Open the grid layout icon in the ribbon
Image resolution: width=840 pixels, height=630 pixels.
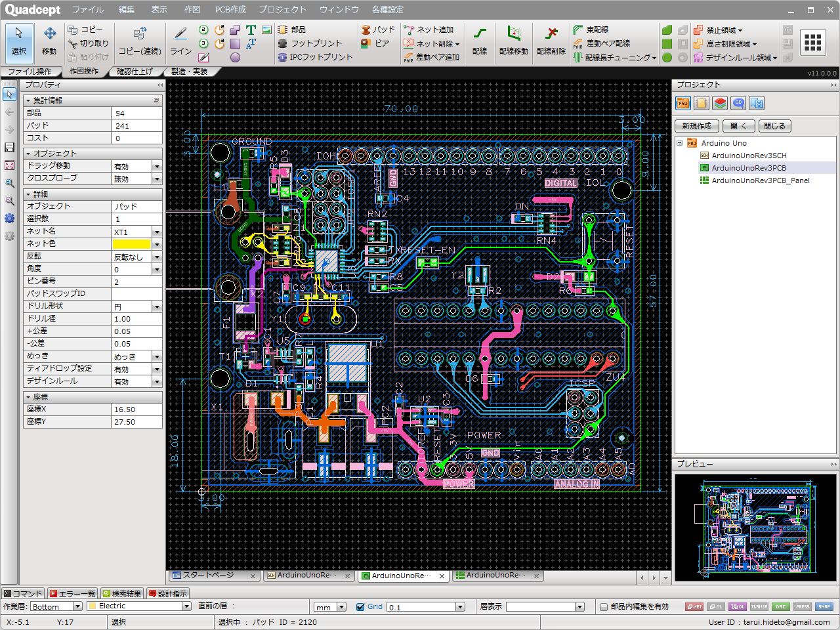(812, 43)
